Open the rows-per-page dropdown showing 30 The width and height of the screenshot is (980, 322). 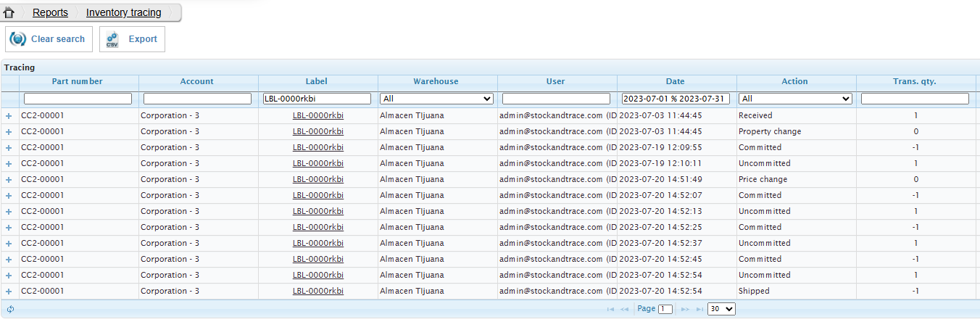[721, 309]
